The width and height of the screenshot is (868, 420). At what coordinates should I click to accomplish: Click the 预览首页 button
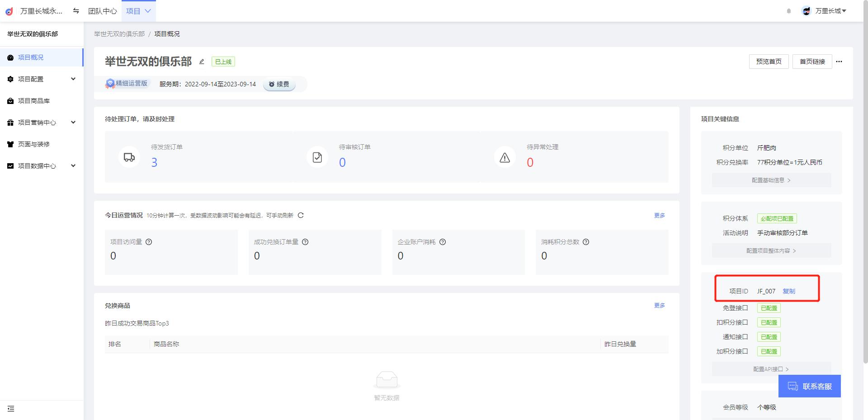tap(769, 61)
